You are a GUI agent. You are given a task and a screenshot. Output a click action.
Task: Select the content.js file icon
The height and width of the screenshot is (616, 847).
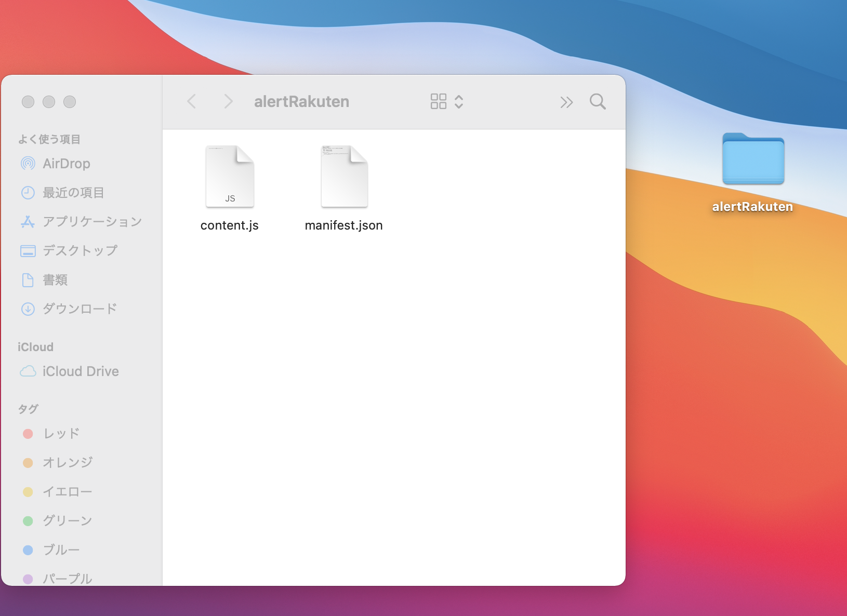point(230,177)
